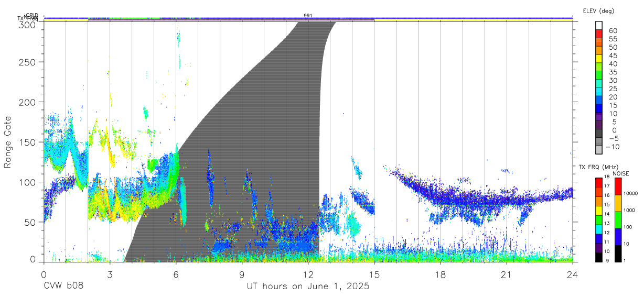This screenshot has height=297, width=644.
Task: Pick the green segment of NOISE colorbar
Action: tap(617, 220)
